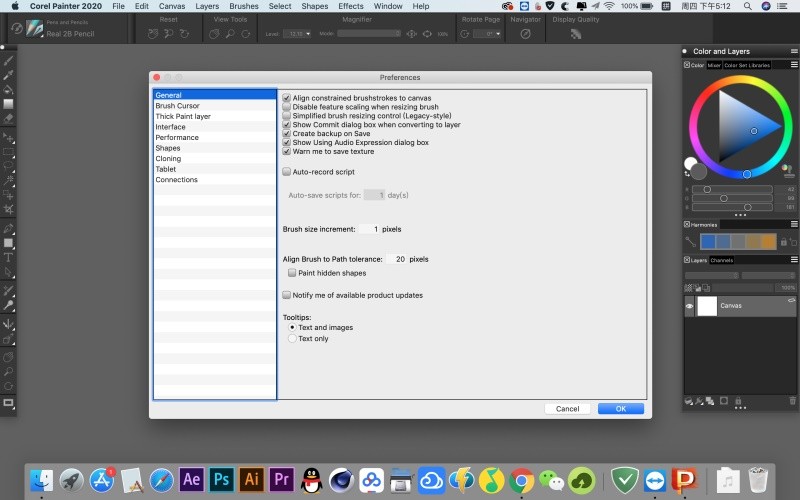
Task: Select the Pen shape tool
Action: click(x=8, y=229)
